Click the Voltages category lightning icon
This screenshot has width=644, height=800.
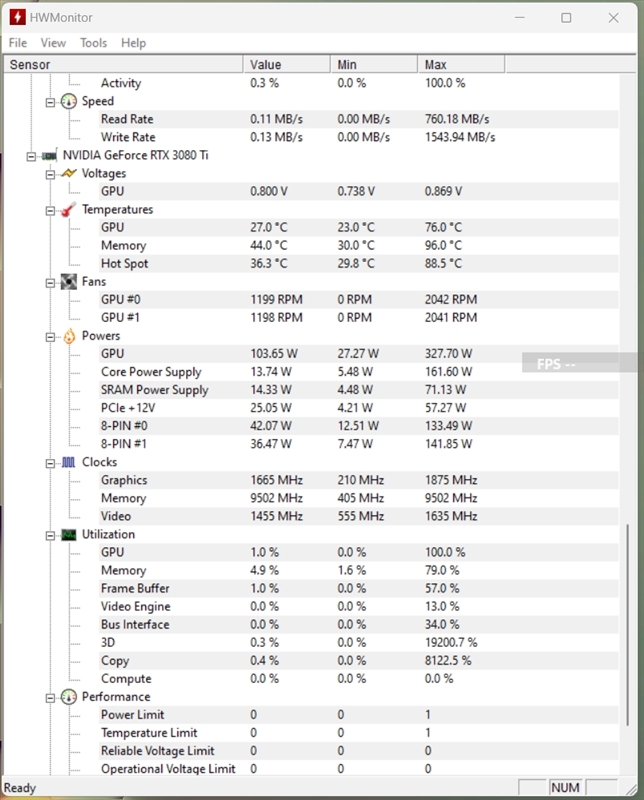pyautogui.click(x=68, y=173)
